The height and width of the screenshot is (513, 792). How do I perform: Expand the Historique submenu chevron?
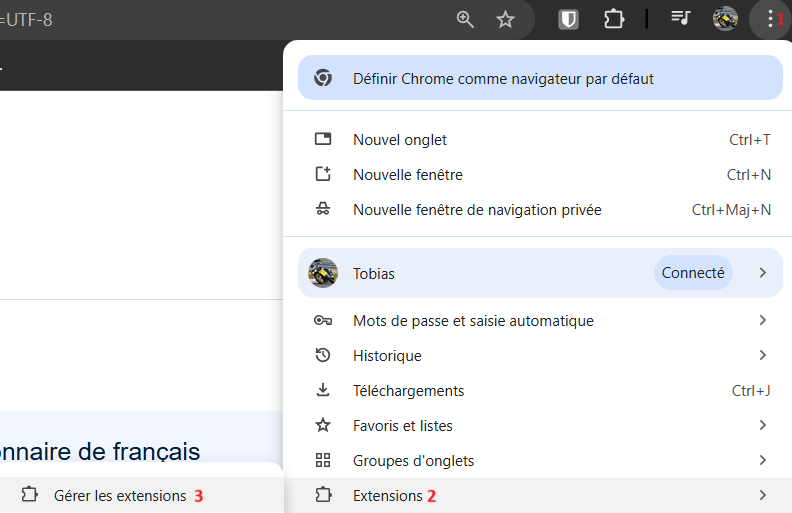pos(763,355)
